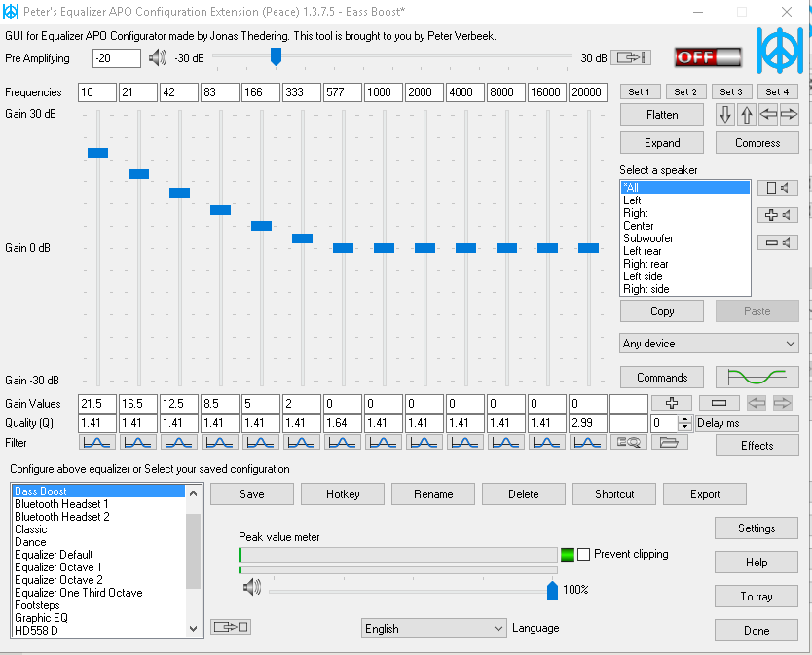Screen dimensions: 812x655
Task: Click the Expand button
Action: click(x=662, y=143)
